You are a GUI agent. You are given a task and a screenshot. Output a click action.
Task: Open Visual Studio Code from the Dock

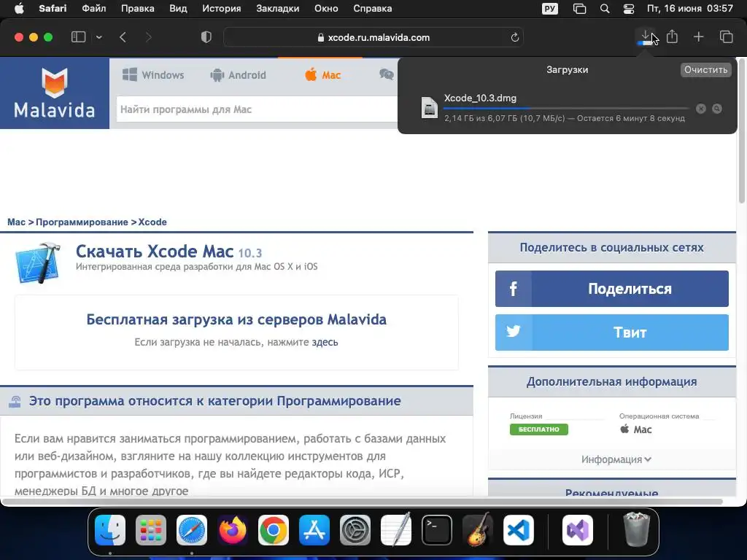pyautogui.click(x=519, y=530)
